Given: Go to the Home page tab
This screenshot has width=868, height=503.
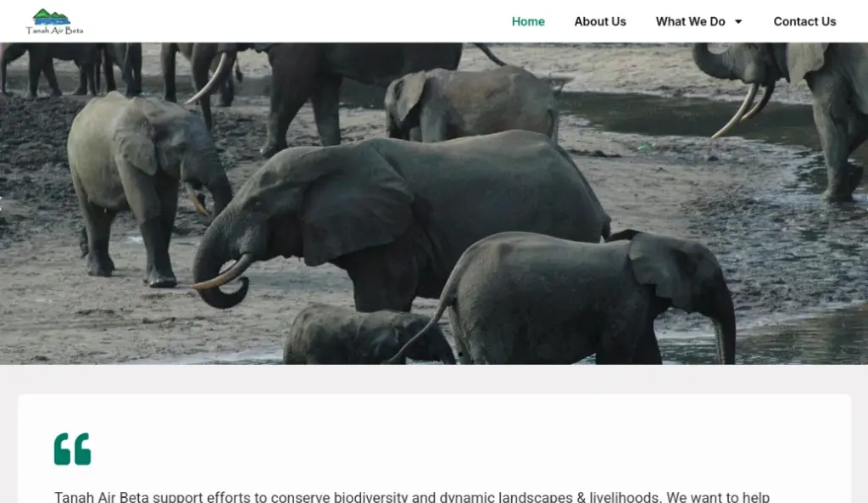Looking at the screenshot, I should pyautogui.click(x=528, y=22).
